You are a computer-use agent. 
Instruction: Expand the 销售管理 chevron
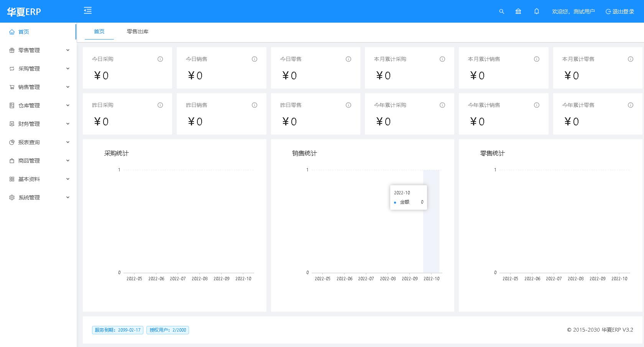(68, 87)
